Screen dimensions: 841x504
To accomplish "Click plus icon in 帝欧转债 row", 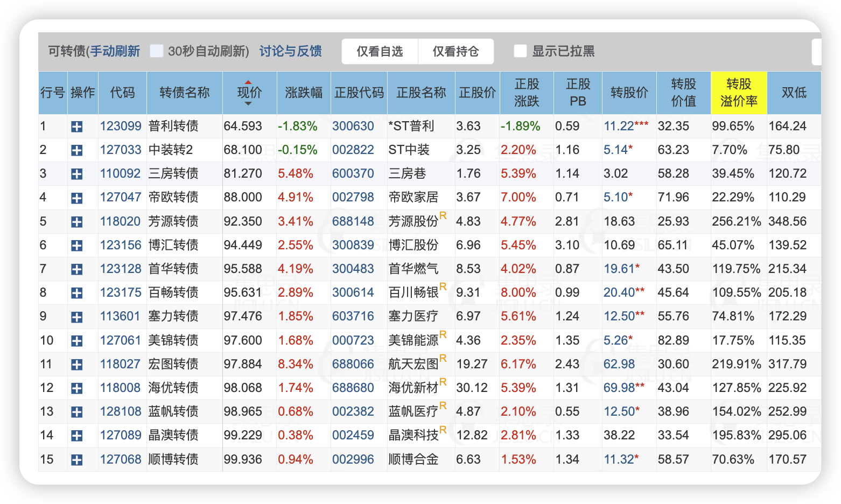I will (77, 198).
